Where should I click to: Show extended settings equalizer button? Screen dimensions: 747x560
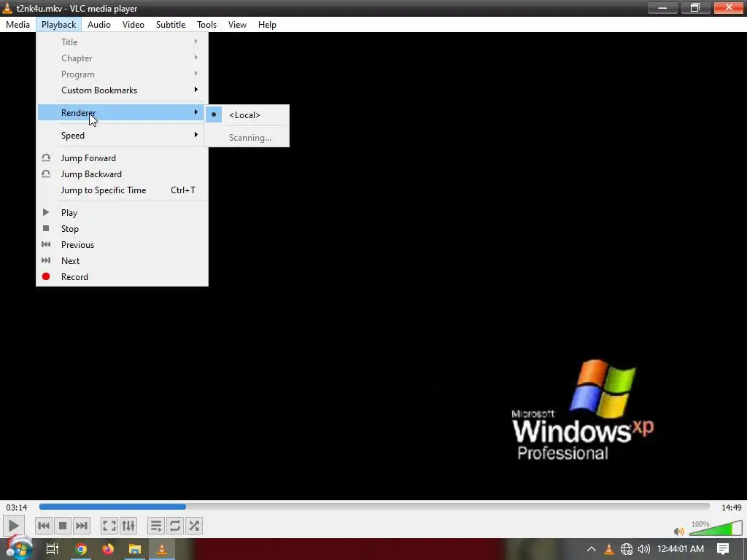click(x=128, y=526)
